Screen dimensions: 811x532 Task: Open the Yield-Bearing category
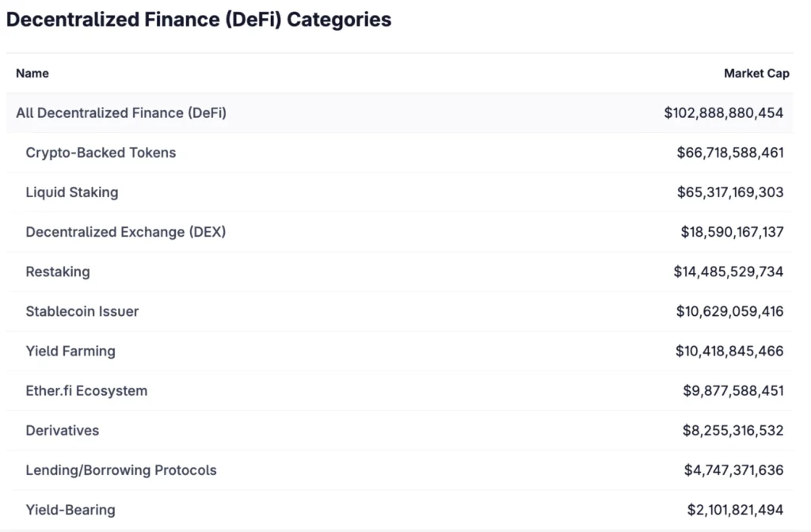70,510
